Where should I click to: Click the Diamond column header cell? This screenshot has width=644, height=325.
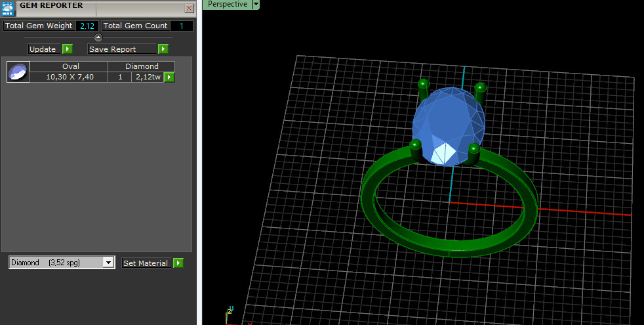click(141, 66)
